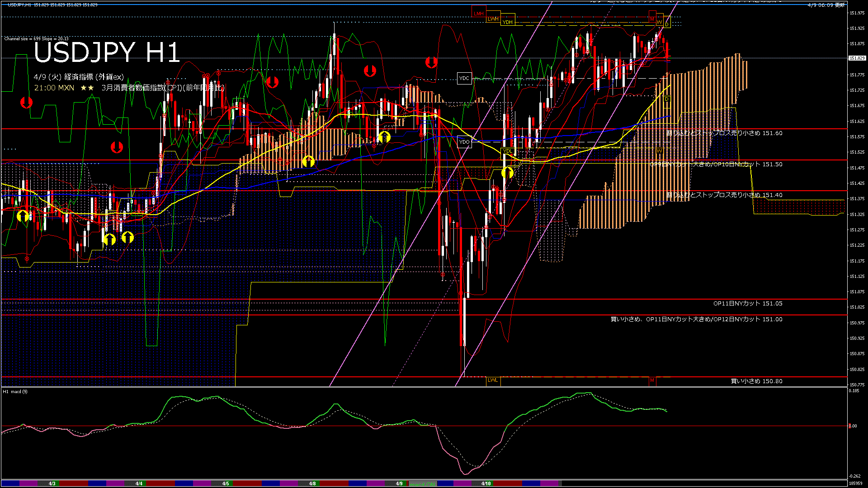Click the white YDC label box
868x488 pixels.
464,78
